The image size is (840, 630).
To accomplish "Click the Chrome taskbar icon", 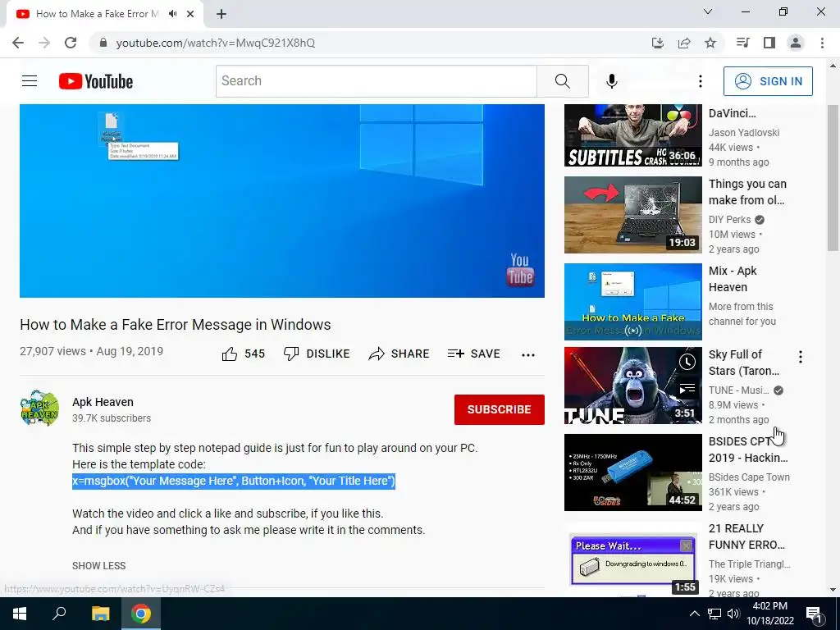I will pos(141,614).
